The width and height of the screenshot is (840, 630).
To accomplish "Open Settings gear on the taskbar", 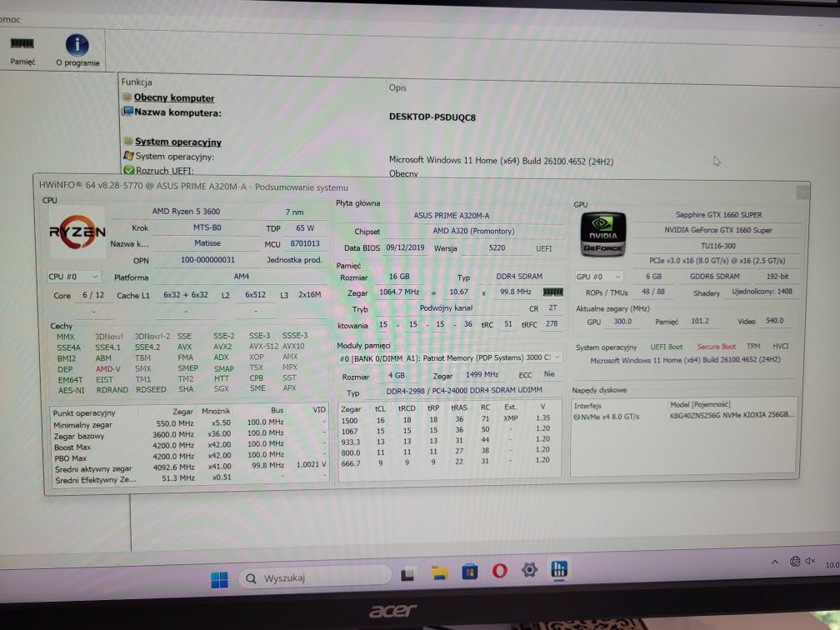I will pos(529,569).
